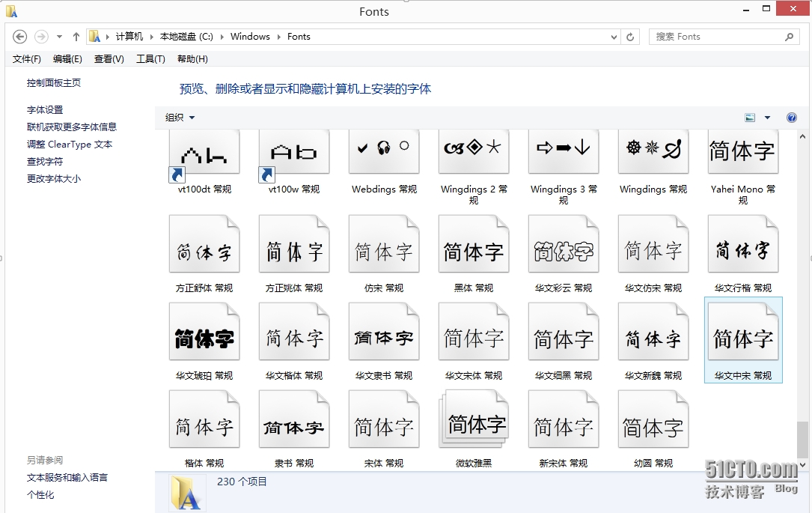Expand the chevron after Windows in path
812x513 pixels.
tap(278, 37)
